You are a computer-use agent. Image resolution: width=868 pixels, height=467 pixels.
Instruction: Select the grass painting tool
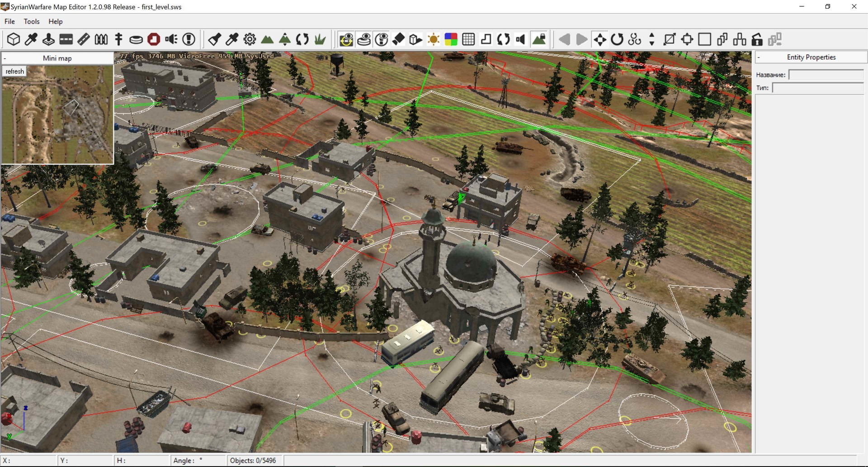click(320, 39)
